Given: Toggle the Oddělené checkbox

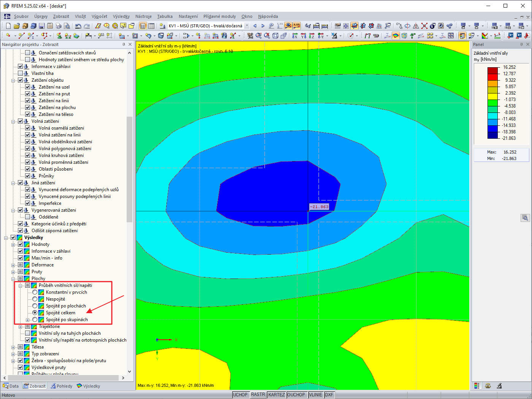Looking at the screenshot, I should pyautogui.click(x=28, y=217).
